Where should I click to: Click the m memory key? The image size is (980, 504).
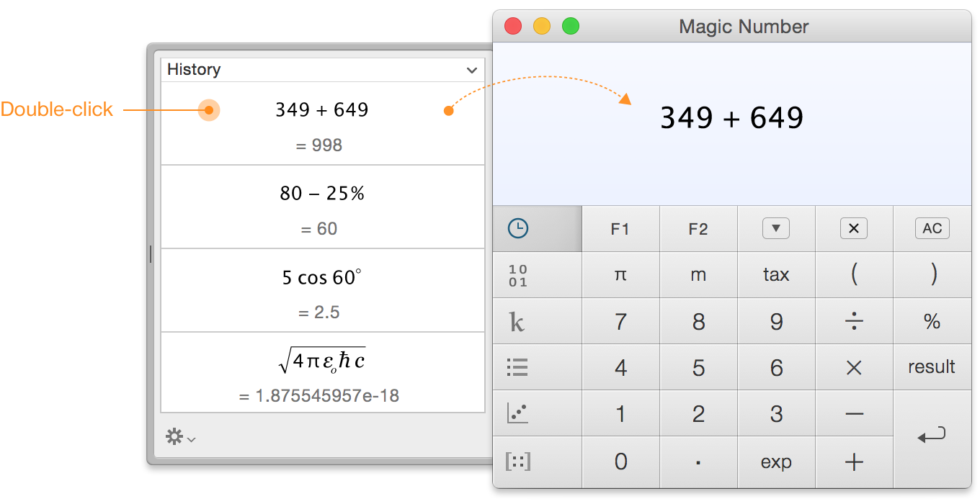click(698, 275)
